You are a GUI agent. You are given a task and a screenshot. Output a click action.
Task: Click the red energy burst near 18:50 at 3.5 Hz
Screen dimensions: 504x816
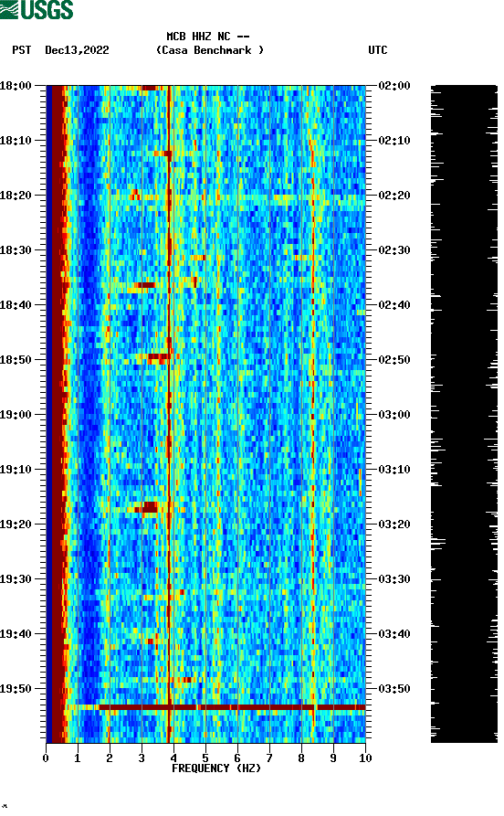(x=159, y=357)
